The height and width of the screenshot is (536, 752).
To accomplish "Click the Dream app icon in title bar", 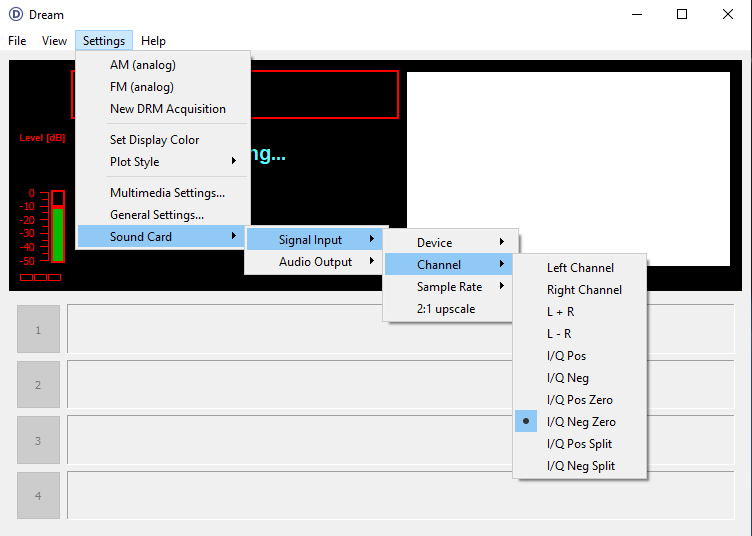I will click(15, 15).
